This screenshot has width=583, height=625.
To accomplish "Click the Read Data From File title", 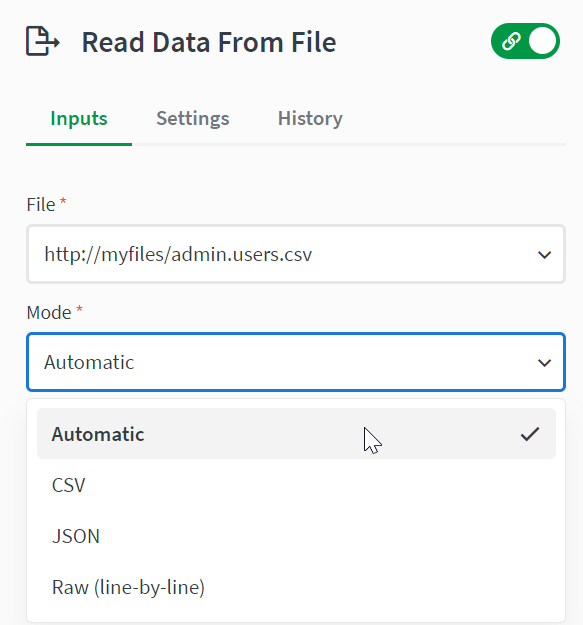I will coord(209,42).
